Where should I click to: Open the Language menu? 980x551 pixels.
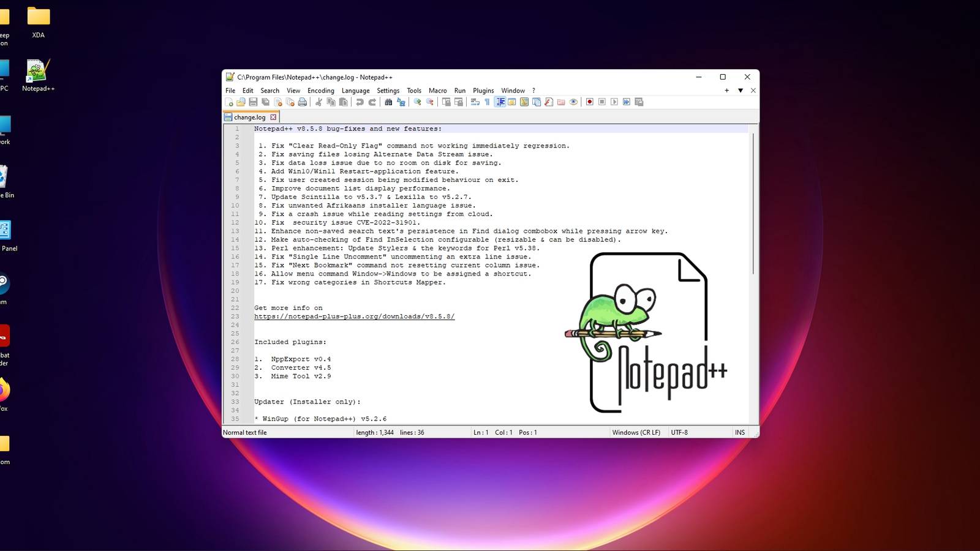[x=355, y=90]
